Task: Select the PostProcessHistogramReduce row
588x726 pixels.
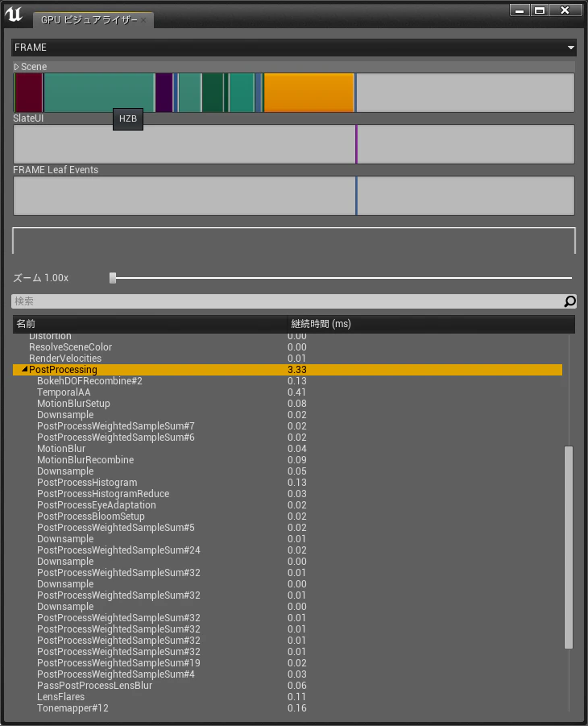Action: 287,494
